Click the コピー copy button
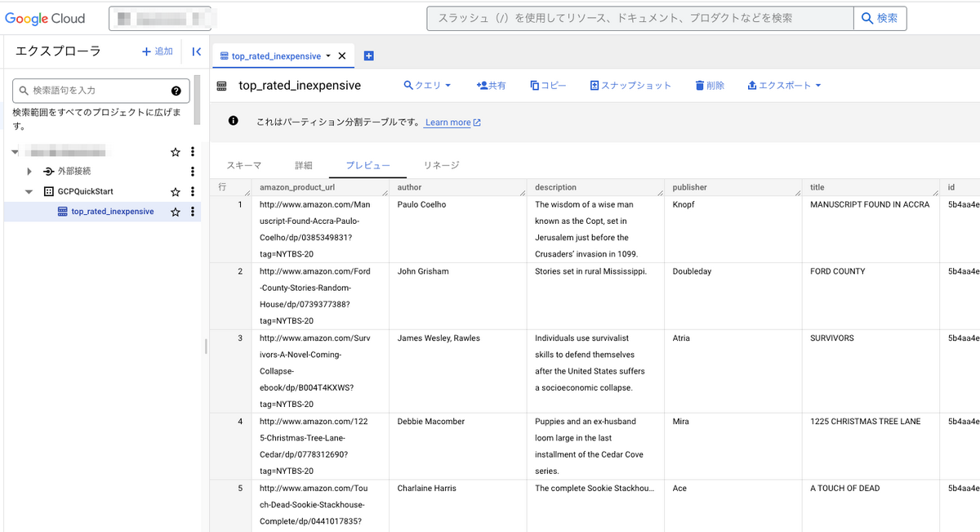Image resolution: width=980 pixels, height=532 pixels. [x=548, y=85]
